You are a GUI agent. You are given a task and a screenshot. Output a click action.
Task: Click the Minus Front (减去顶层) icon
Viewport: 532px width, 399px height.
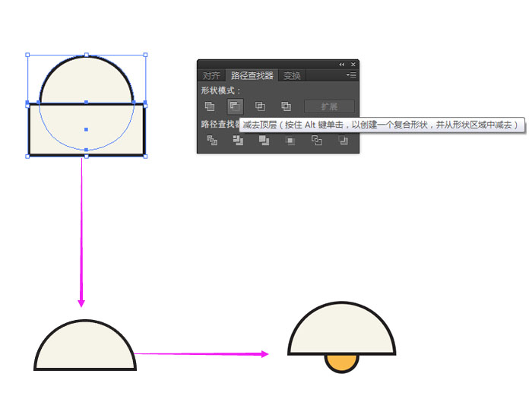tap(235, 106)
